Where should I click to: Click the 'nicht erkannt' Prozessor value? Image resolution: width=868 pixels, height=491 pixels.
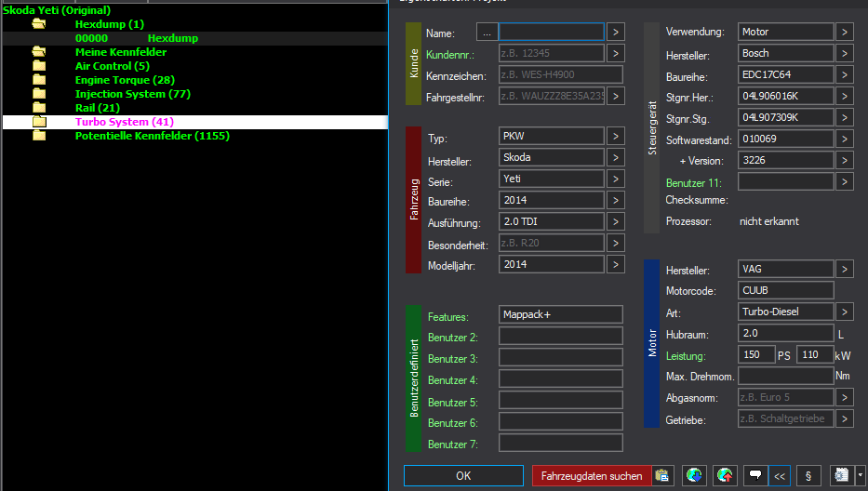click(768, 221)
